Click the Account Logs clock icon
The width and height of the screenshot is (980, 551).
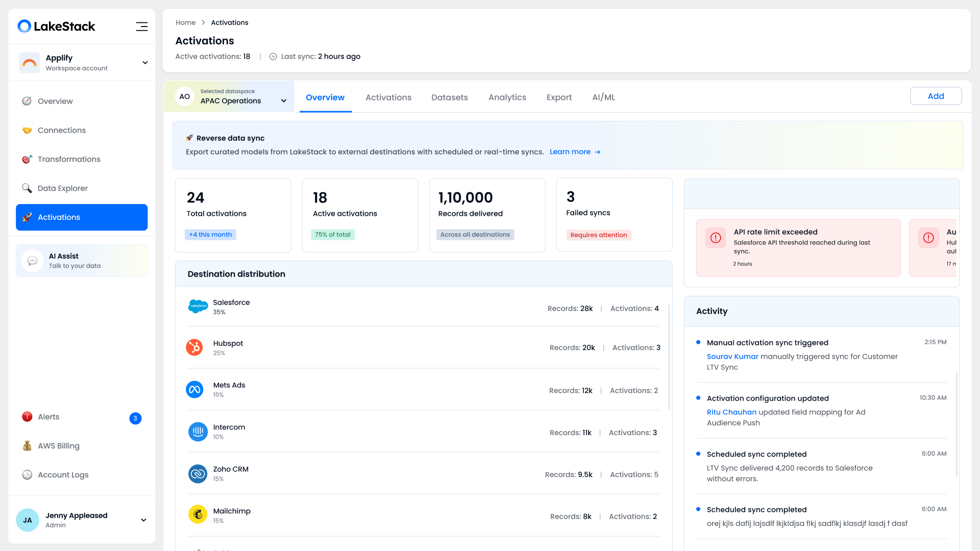click(x=27, y=475)
